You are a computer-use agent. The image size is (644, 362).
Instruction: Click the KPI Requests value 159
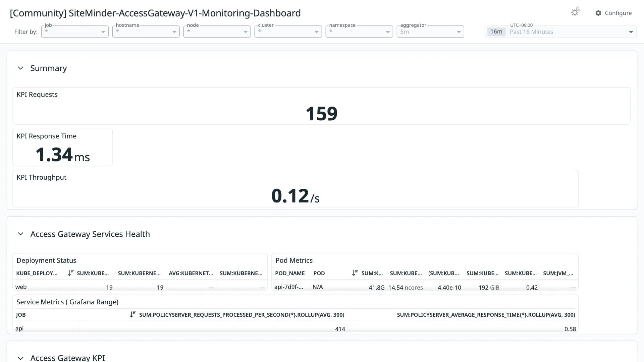coord(321,114)
